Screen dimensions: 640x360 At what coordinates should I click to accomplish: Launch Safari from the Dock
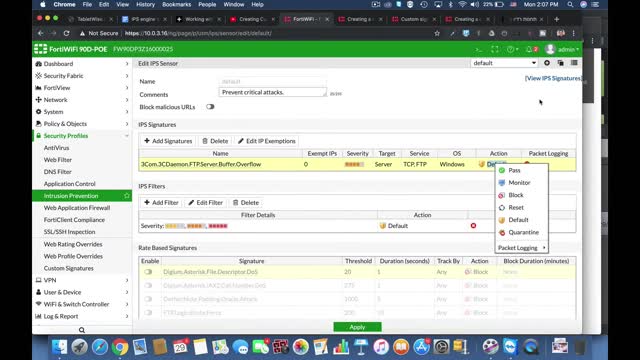pos(100,347)
